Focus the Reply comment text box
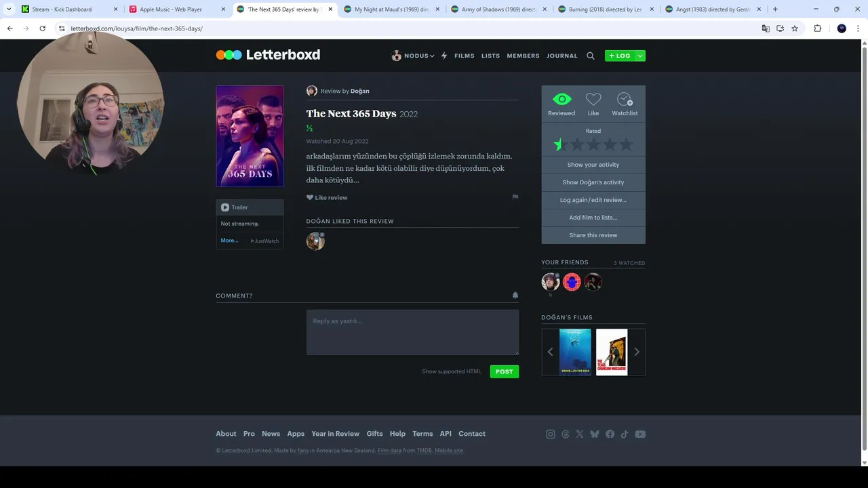The image size is (868, 488). tap(412, 332)
